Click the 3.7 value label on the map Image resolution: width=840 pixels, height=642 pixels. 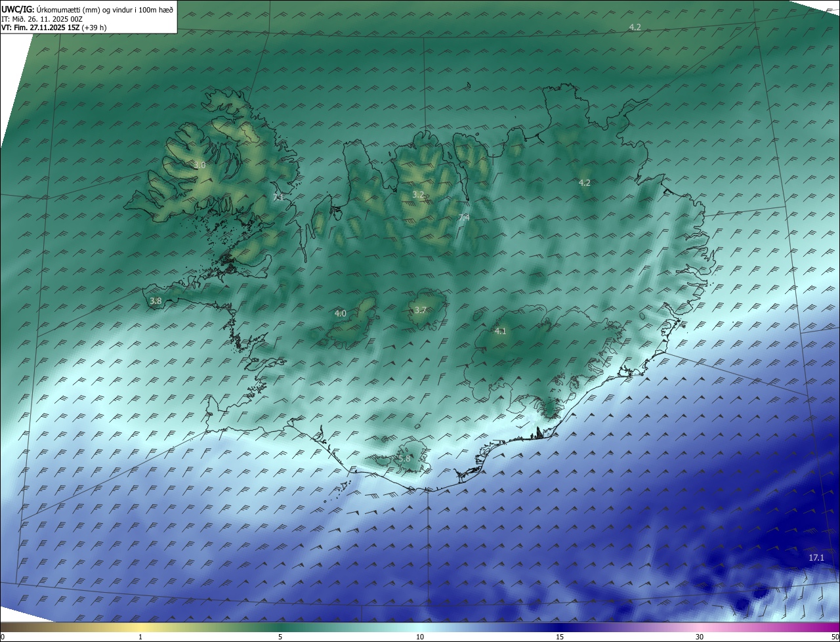421,310
